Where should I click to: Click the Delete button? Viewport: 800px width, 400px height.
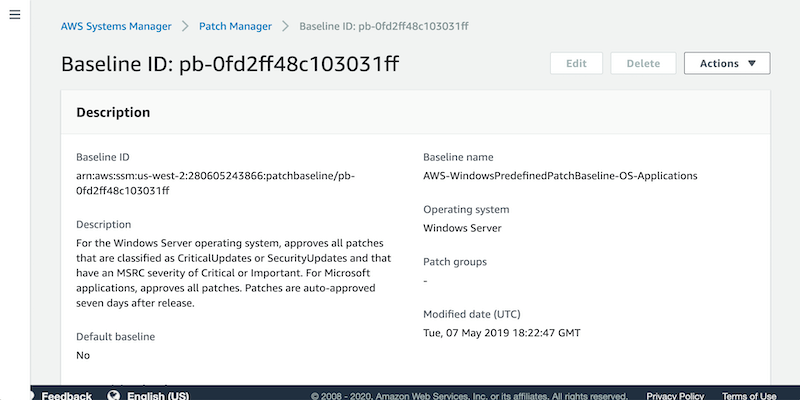coord(643,63)
